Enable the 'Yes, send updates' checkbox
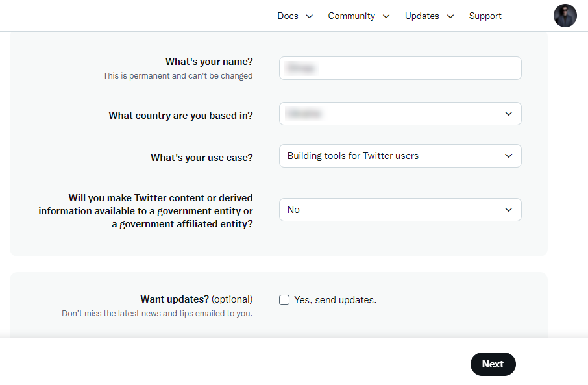Viewport: 588px width, 385px height. click(284, 300)
